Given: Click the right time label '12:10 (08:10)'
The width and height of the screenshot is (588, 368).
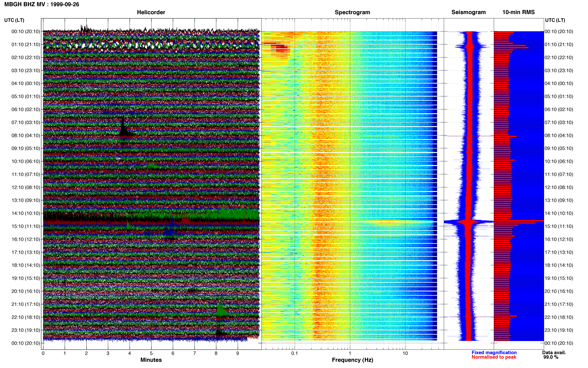Looking at the screenshot, I should [x=559, y=187].
